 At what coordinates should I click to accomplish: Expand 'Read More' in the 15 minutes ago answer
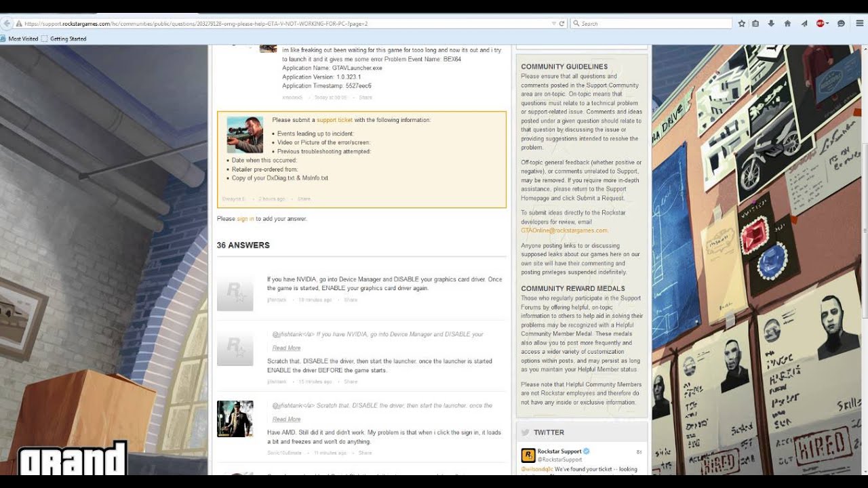tap(286, 348)
